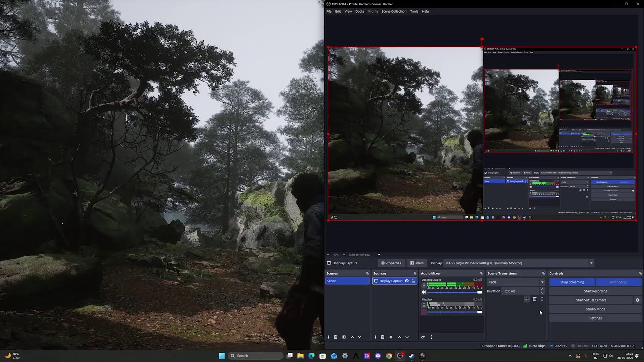Open Windows Start menu

tap(222, 356)
